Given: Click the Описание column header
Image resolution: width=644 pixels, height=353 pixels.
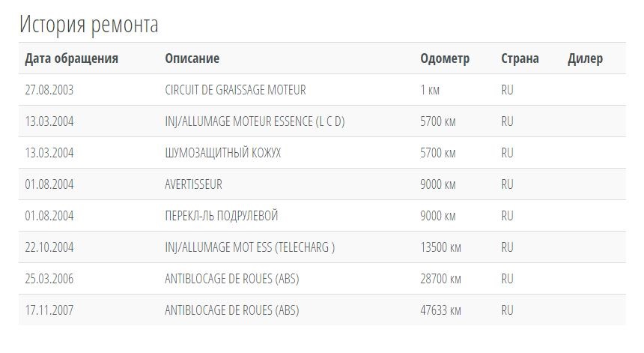Looking at the screenshot, I should (x=192, y=58).
